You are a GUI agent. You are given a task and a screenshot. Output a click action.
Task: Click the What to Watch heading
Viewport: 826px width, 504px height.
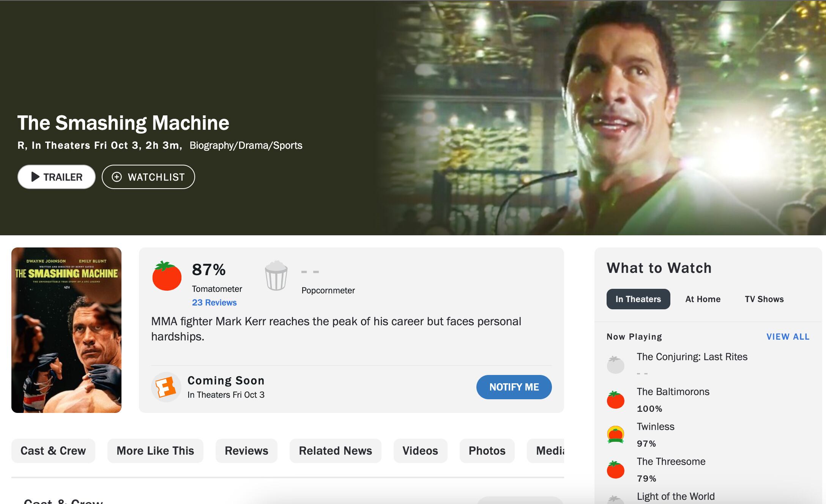click(659, 268)
